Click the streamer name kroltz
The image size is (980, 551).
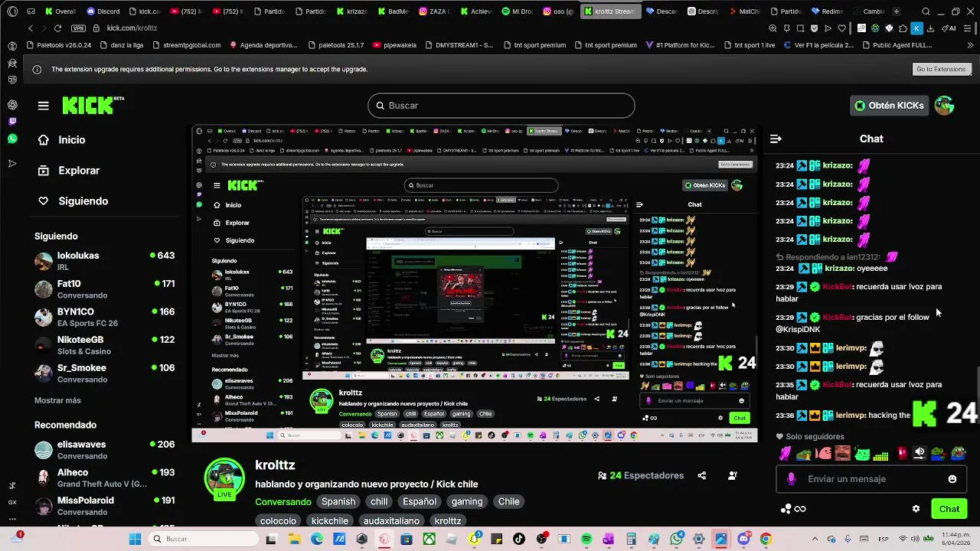(275, 465)
